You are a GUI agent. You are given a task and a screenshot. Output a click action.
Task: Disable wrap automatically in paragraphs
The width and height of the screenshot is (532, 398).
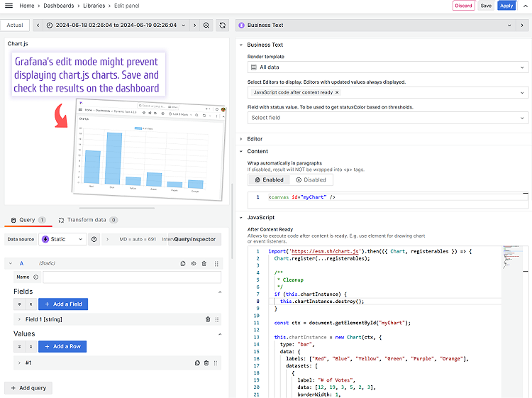click(311, 179)
